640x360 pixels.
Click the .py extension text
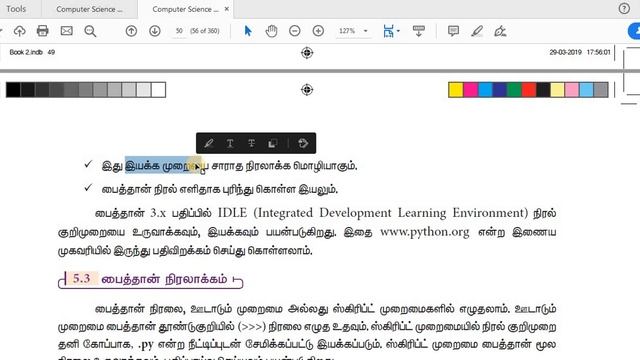(x=147, y=344)
